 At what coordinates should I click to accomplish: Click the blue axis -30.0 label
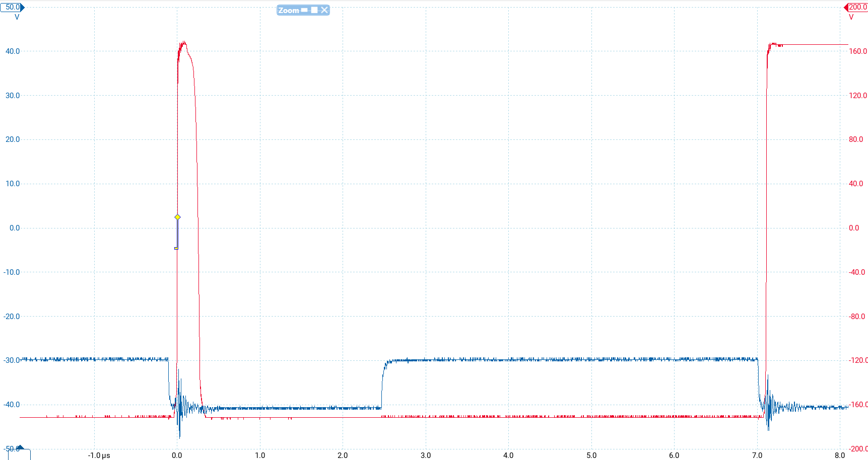pyautogui.click(x=12, y=360)
